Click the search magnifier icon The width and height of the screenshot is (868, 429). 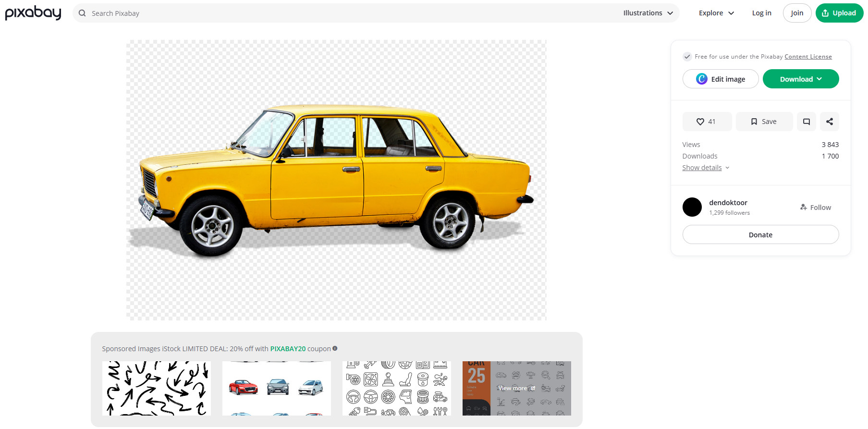coord(82,13)
